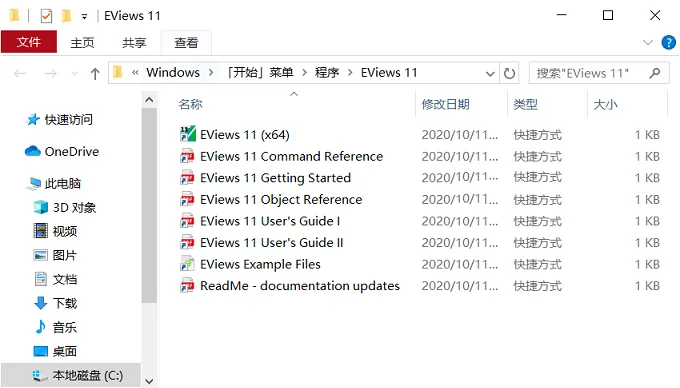Open the address bar history dropdown
This screenshot has width=680, height=388.
coord(490,73)
